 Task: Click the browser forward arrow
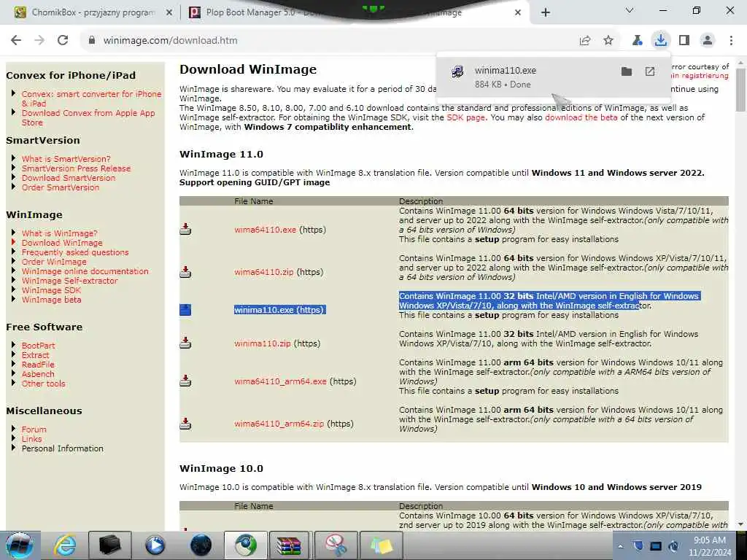click(x=39, y=41)
